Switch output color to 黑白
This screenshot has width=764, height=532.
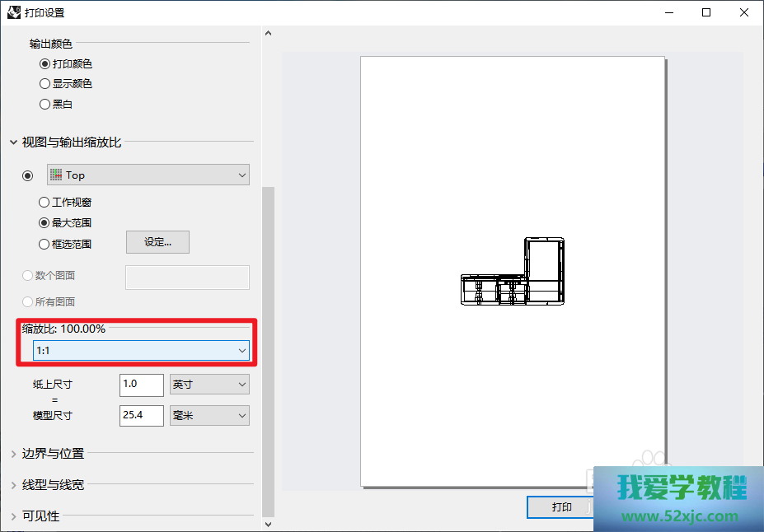[x=45, y=105]
